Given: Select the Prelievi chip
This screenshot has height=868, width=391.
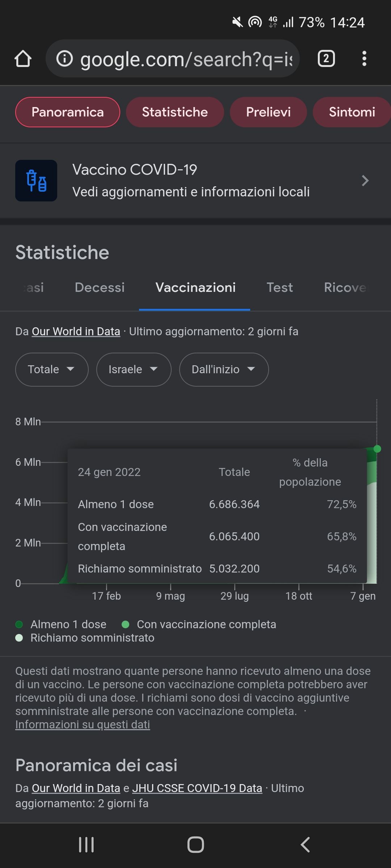Looking at the screenshot, I should point(268,112).
